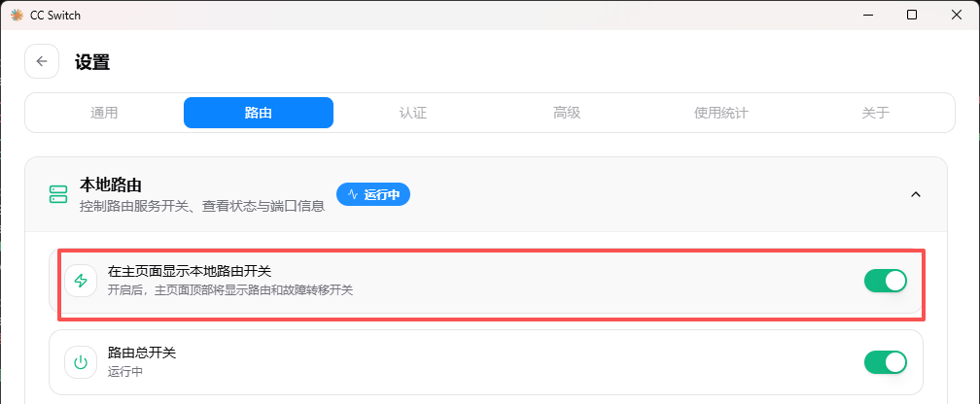
Task: Open the 使用统计 tab
Action: coord(721,113)
